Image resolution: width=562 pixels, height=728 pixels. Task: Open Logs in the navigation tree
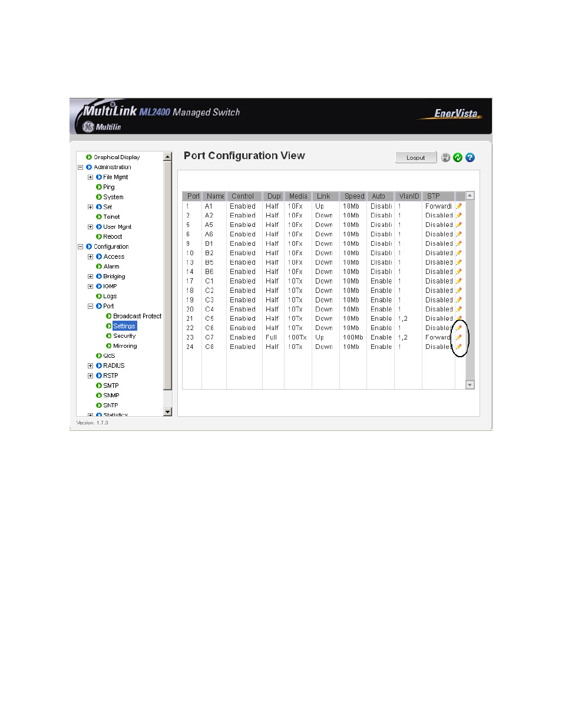point(110,297)
